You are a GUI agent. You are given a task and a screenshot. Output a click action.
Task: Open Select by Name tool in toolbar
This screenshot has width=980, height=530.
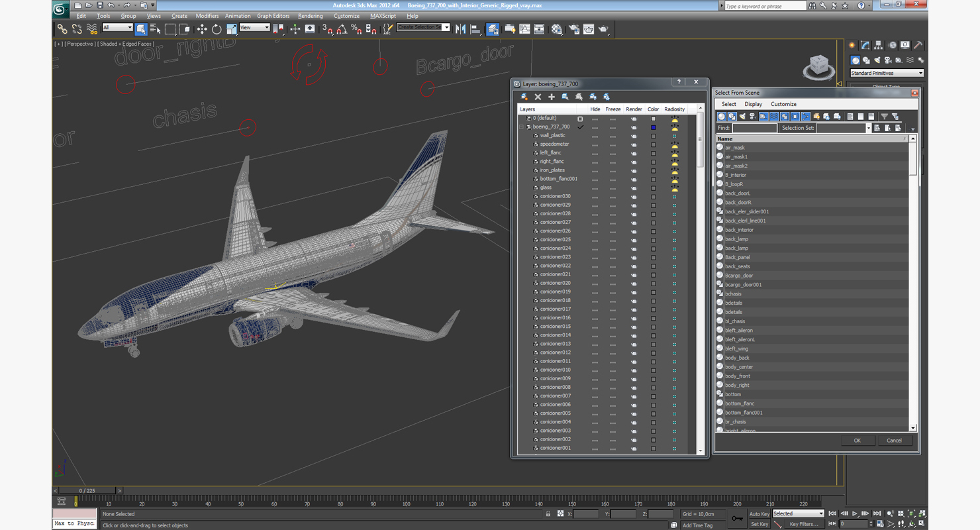tap(156, 28)
